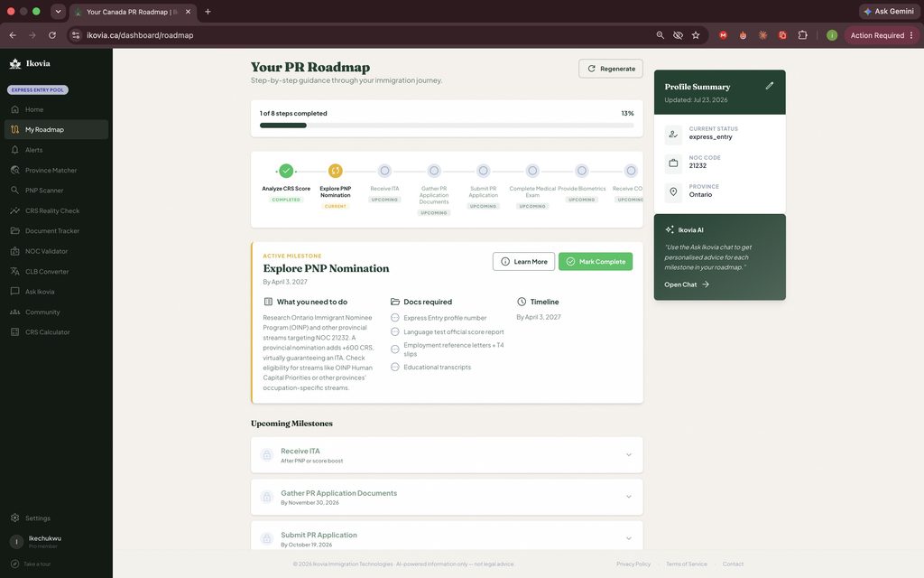Click the Ikovia maple leaf logo
Image resolution: width=924 pixels, height=578 pixels.
[15, 64]
